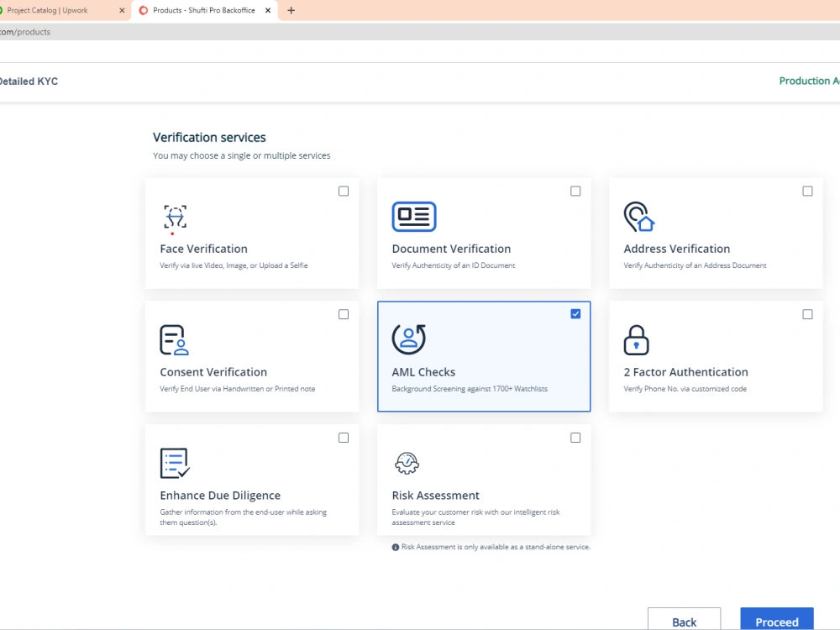840x630 pixels.
Task: Click the Risk Assessment gauge icon
Action: click(407, 463)
